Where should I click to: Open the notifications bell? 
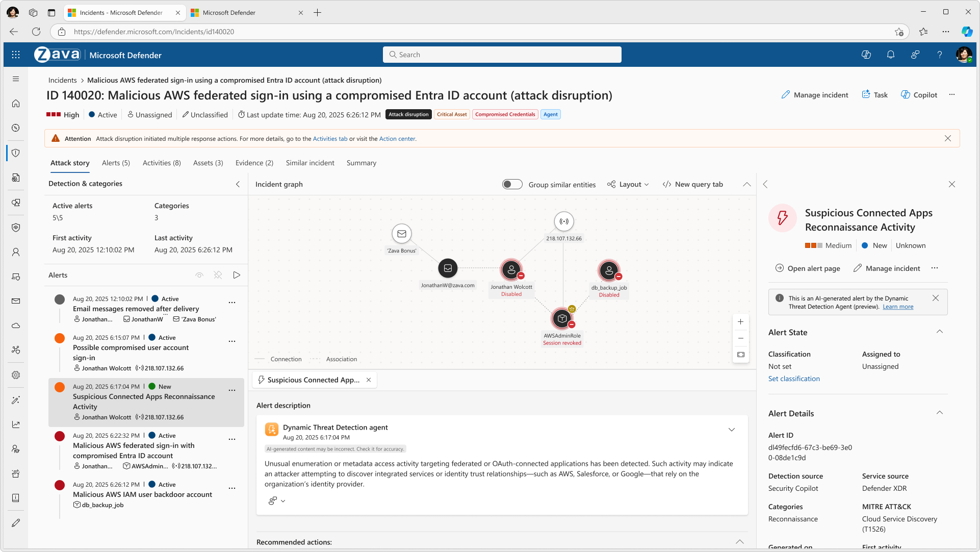[891, 55]
